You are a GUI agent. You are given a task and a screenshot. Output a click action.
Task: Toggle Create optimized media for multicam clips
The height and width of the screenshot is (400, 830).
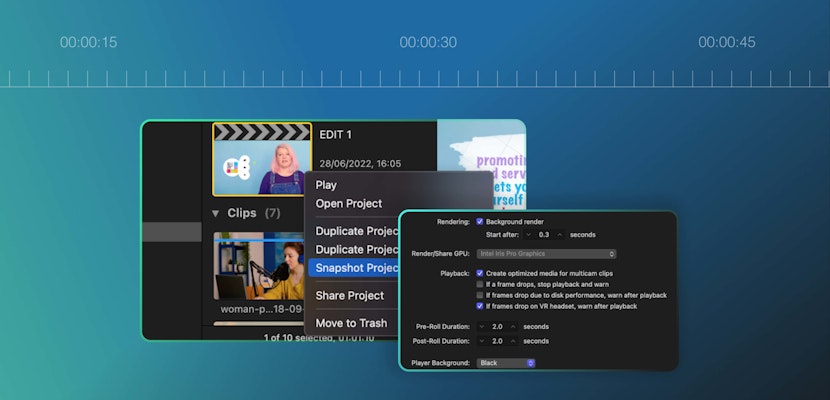[x=481, y=272]
